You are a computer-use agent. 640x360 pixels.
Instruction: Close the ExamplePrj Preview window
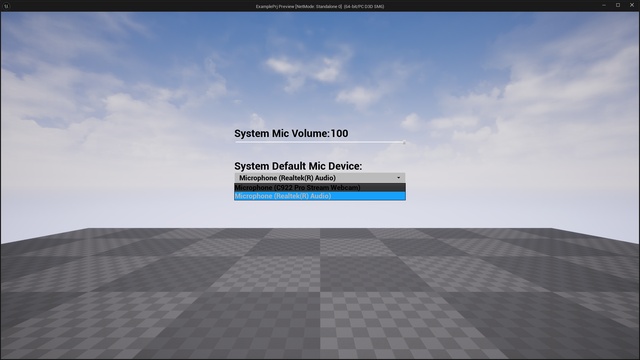click(632, 5)
